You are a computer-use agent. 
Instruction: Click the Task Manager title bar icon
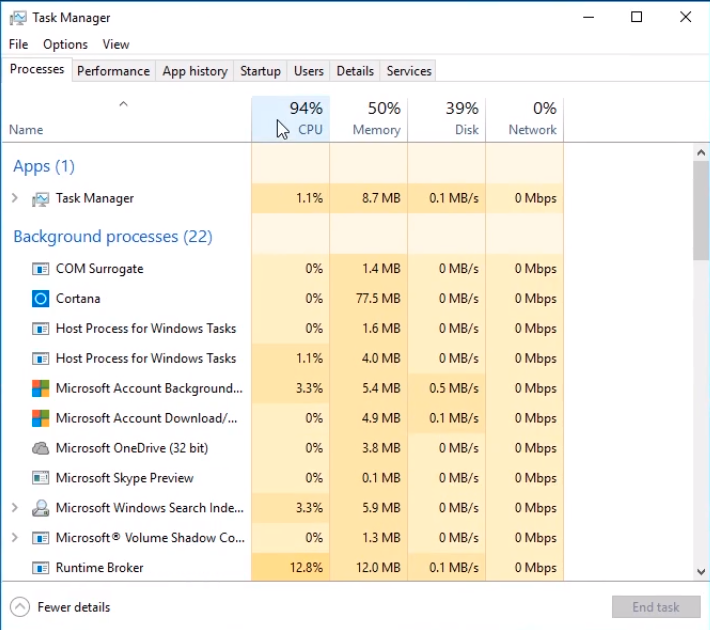(18, 18)
